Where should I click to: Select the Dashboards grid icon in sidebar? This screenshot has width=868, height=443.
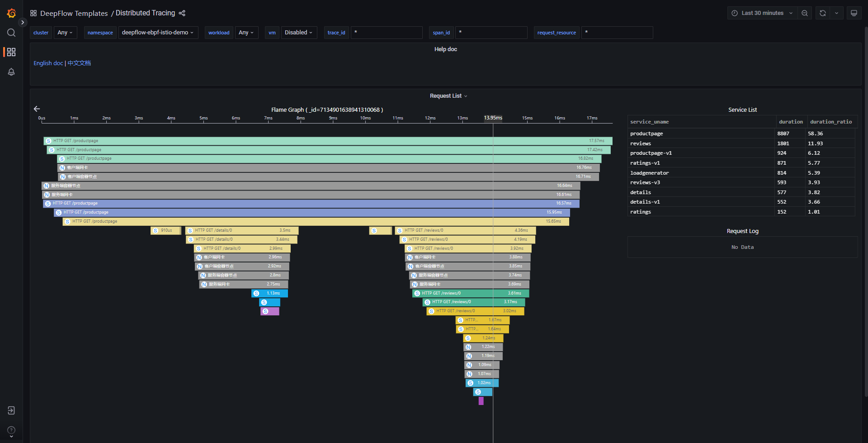point(11,52)
